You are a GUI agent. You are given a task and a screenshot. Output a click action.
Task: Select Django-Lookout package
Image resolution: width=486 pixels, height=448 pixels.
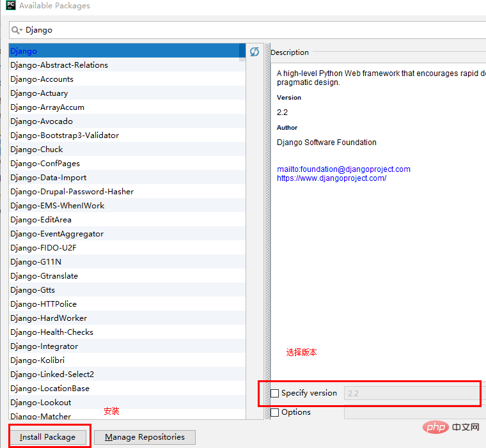[x=127, y=403]
